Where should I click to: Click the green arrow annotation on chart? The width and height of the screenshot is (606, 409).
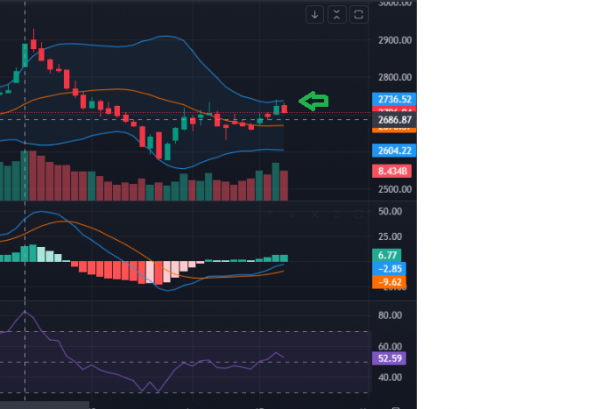coord(315,101)
